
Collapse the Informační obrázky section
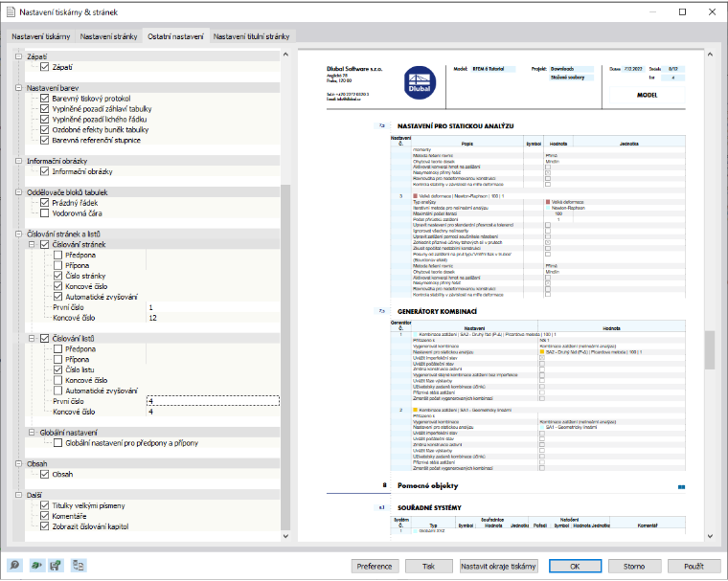tap(18, 161)
